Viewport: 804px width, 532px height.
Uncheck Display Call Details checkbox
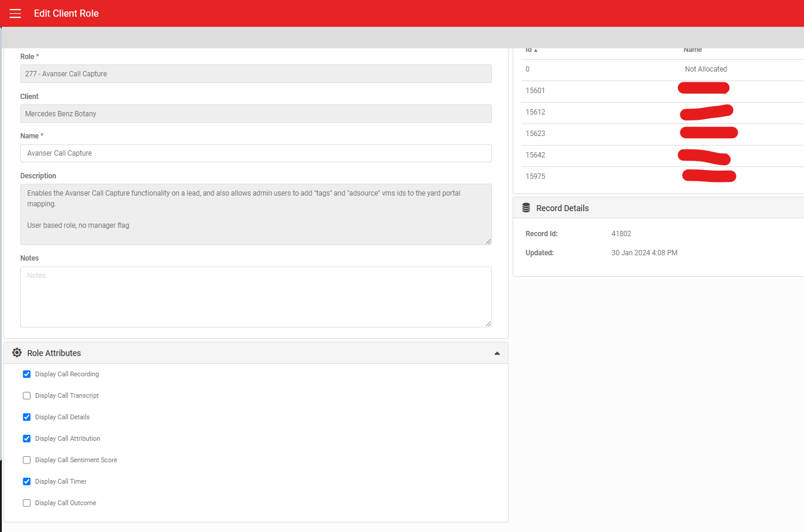point(26,417)
